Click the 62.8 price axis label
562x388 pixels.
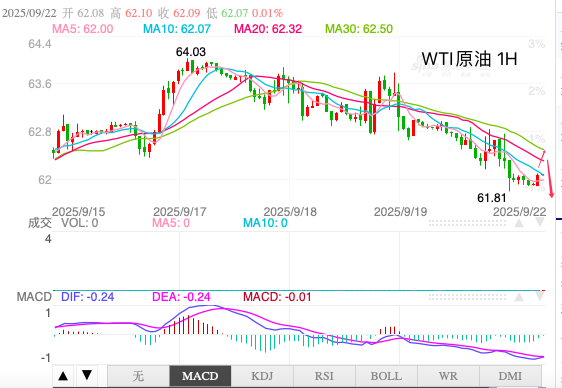(40, 131)
